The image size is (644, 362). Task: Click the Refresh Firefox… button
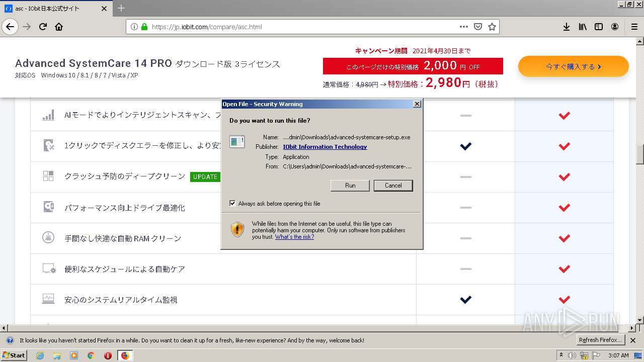pos(601,340)
